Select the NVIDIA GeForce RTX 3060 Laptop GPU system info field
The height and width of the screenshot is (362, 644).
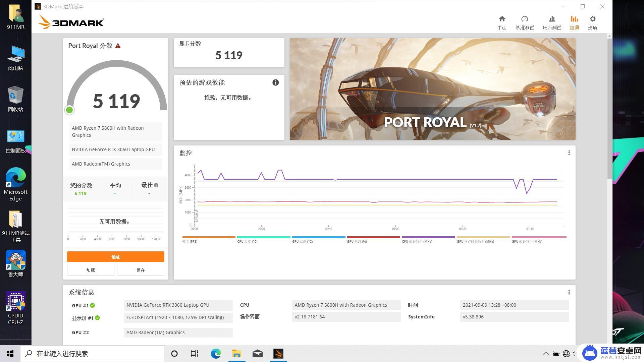click(x=178, y=305)
